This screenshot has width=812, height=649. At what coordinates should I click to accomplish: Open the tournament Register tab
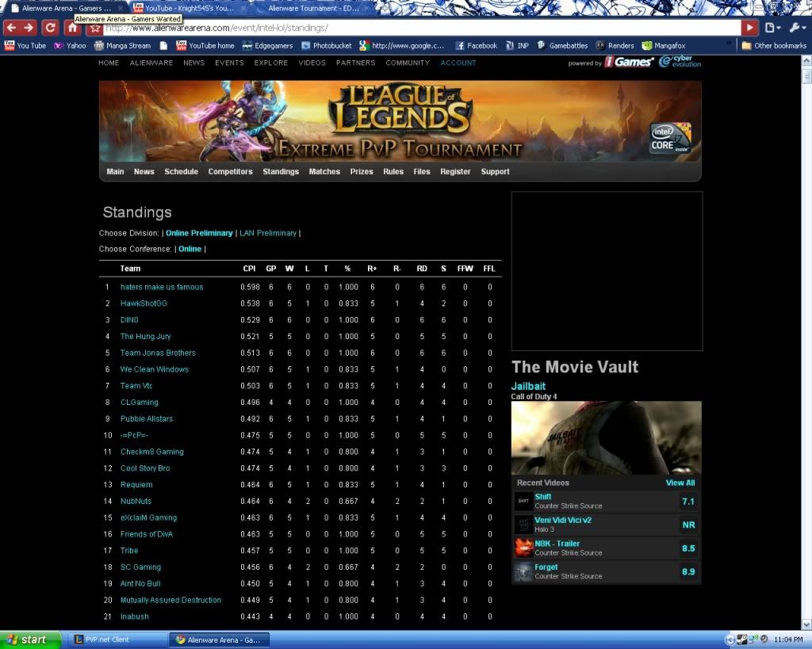point(456,171)
